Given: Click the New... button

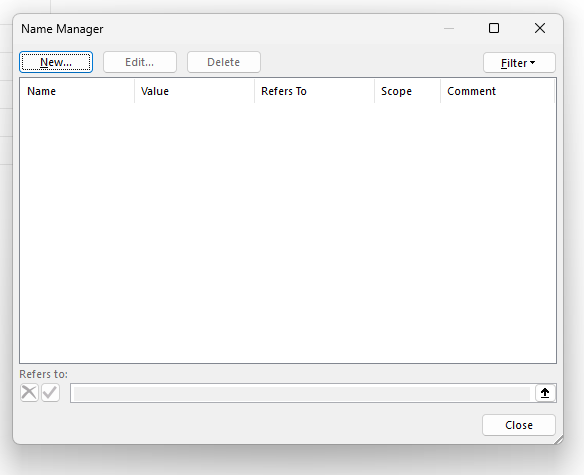Looking at the screenshot, I should 56,62.
